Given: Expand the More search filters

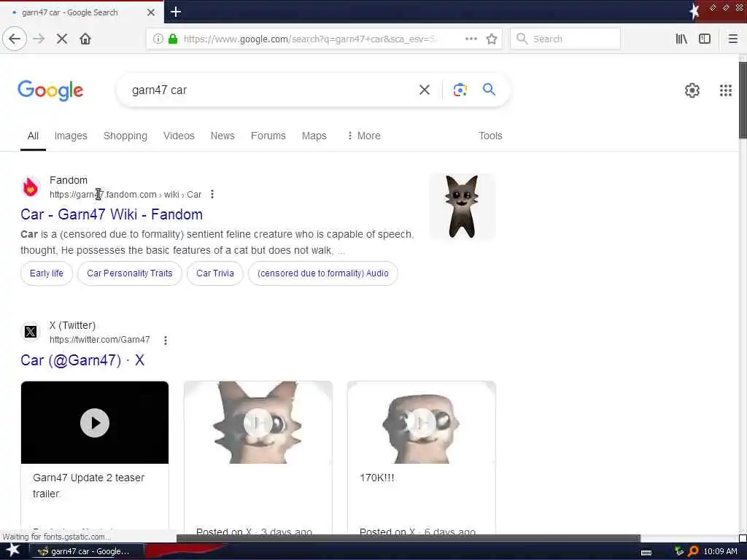Looking at the screenshot, I should pyautogui.click(x=364, y=136).
